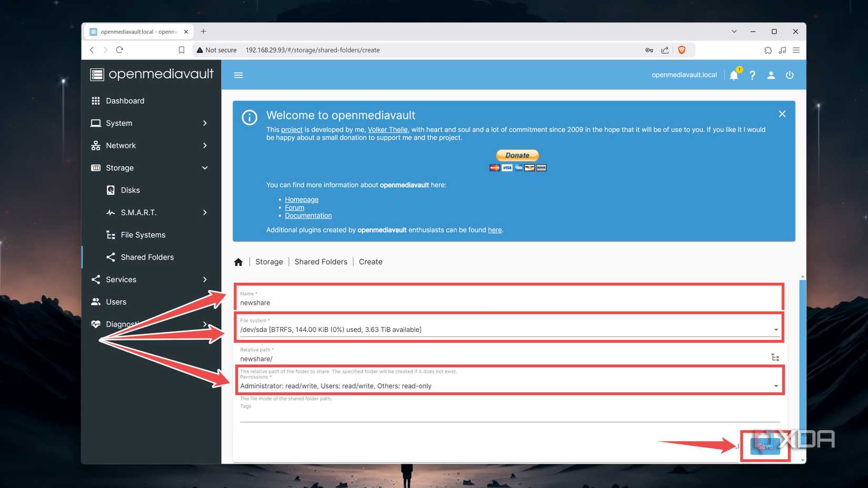Go to Storage in the breadcrumb
This screenshot has height=488, width=868.
269,262
